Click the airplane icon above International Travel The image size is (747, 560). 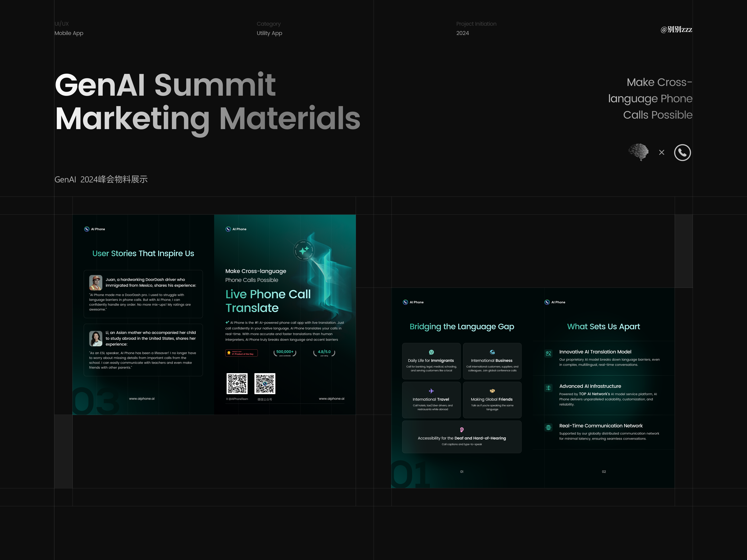tap(431, 391)
